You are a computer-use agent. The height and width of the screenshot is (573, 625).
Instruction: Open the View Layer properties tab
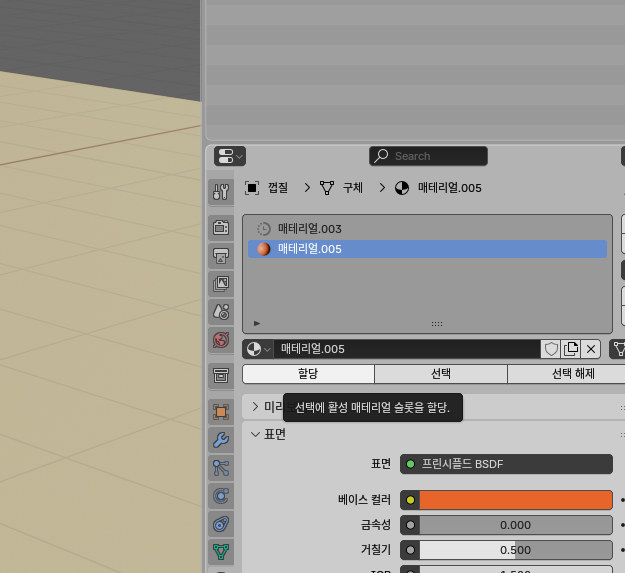(221, 284)
